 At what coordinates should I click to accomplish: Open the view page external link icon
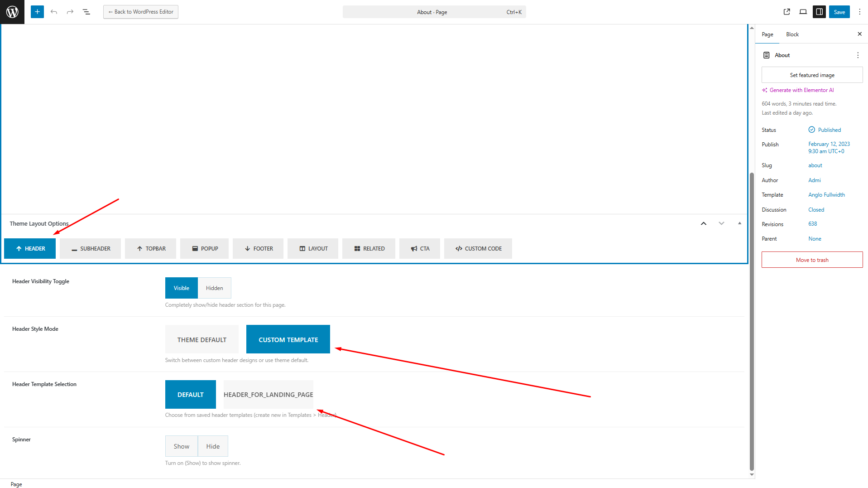click(787, 12)
